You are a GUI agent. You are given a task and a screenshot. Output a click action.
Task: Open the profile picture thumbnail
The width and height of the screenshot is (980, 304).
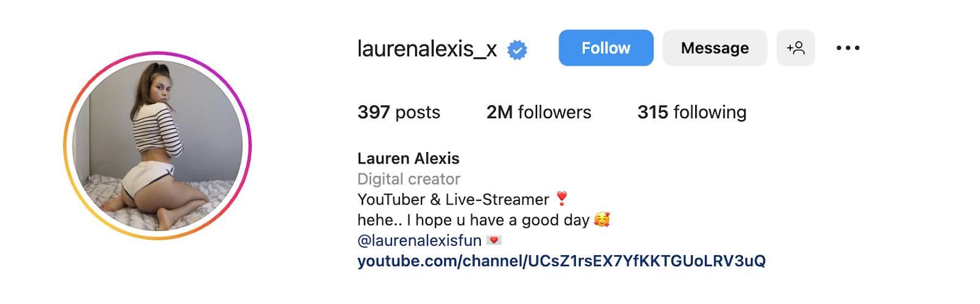coord(157,146)
